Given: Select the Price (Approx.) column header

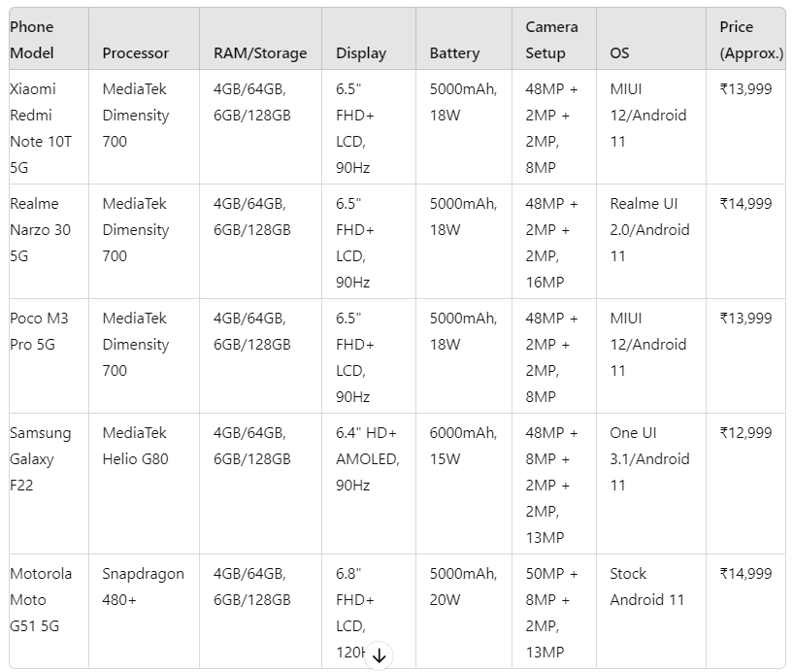Looking at the screenshot, I should pyautogui.click(x=745, y=39).
